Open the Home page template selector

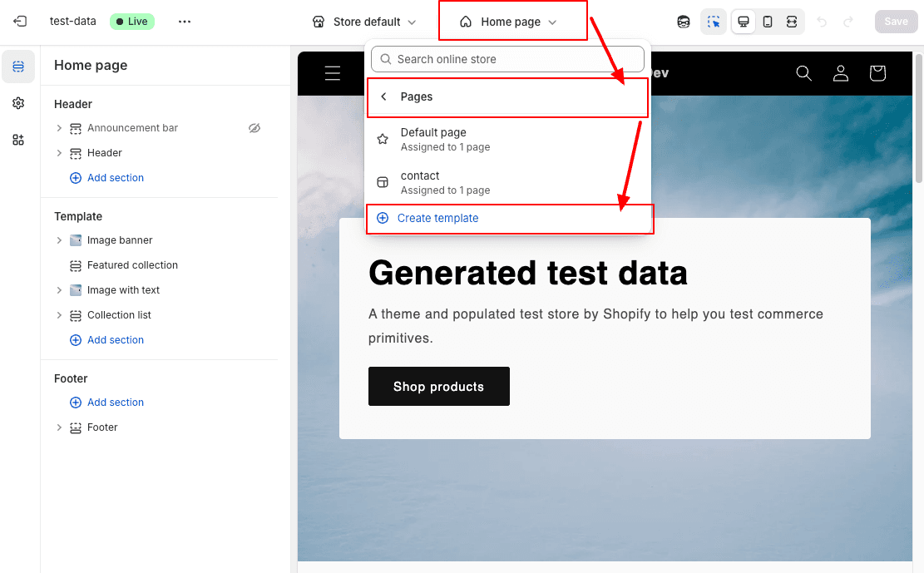pyautogui.click(x=512, y=21)
